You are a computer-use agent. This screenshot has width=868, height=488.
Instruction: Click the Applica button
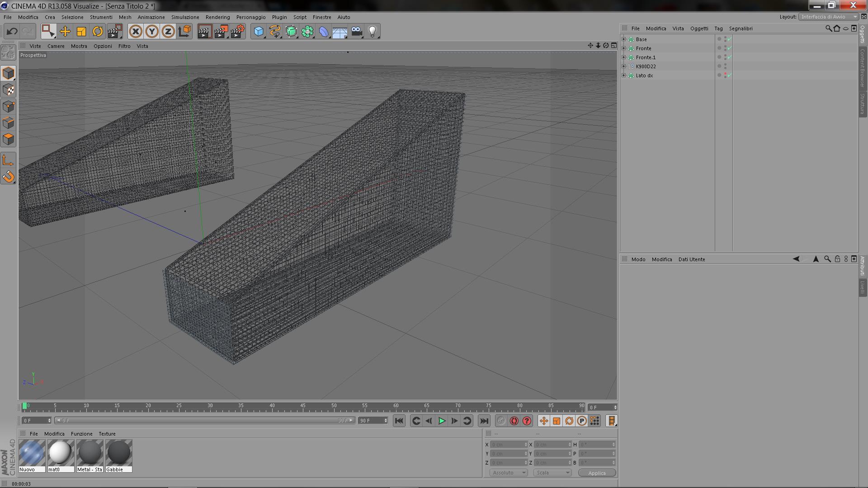597,473
